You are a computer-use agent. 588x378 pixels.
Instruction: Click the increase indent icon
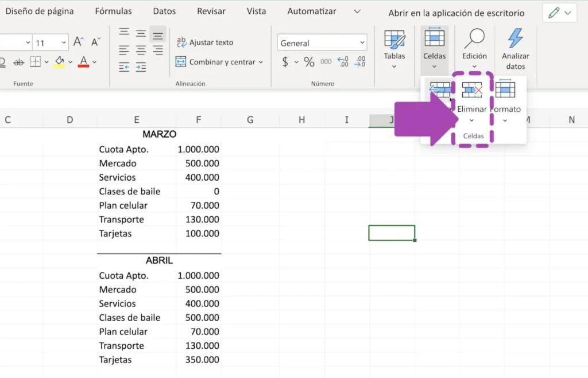click(141, 68)
